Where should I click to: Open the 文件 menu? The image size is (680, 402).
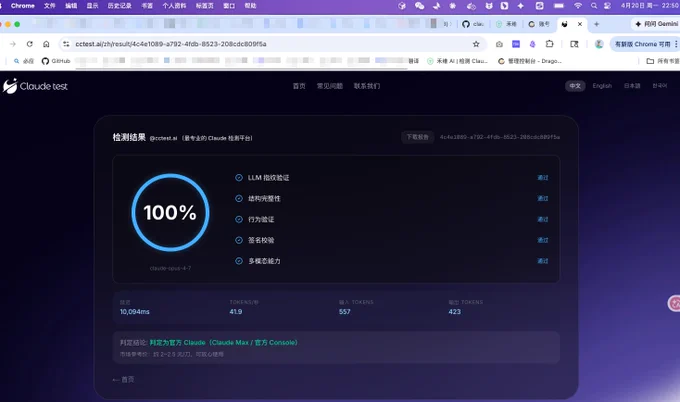(49, 6)
